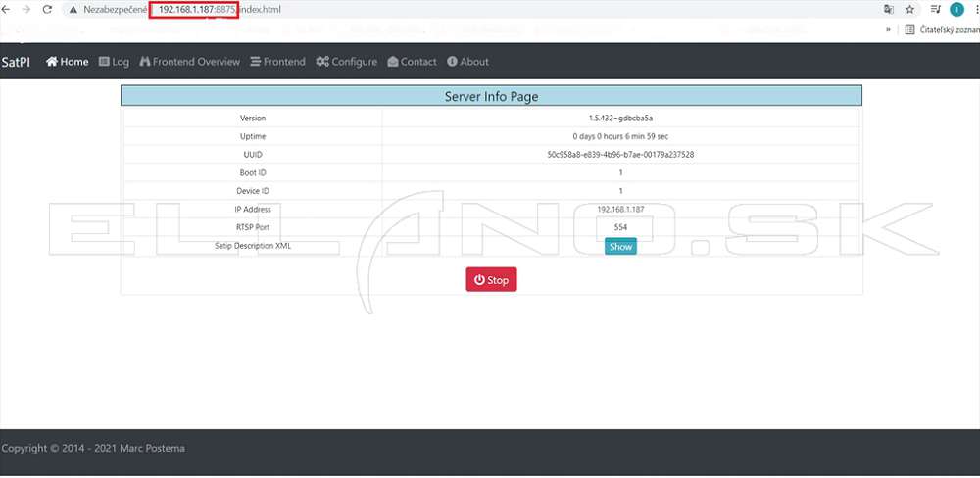Bookmark this page with the star icon
980x478 pixels.
[910, 10]
